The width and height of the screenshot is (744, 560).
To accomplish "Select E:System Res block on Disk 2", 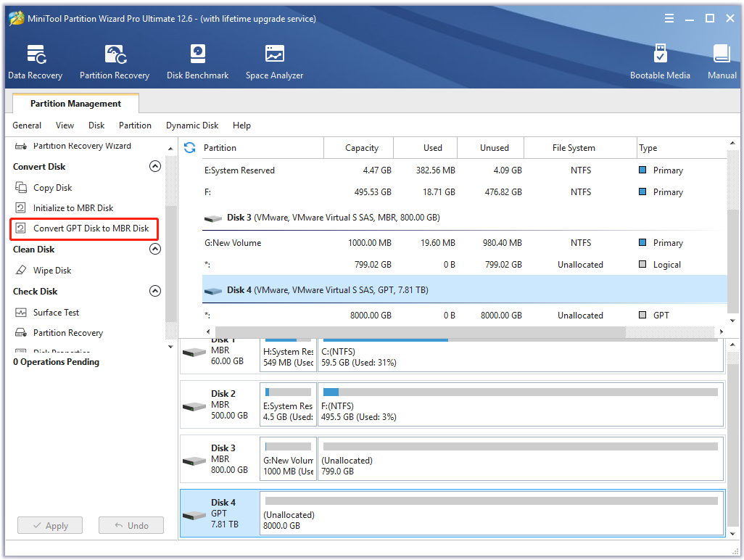I will (x=288, y=405).
